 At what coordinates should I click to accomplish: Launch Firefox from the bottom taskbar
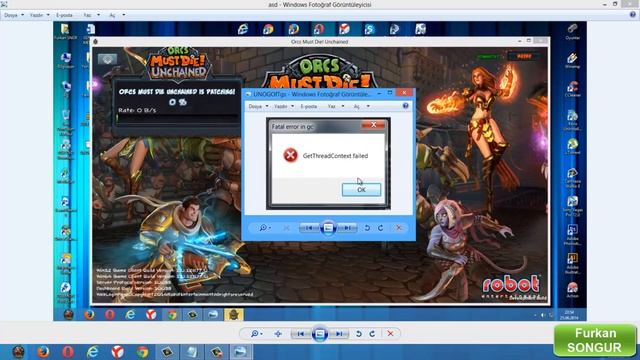pyautogui.click(x=43, y=352)
